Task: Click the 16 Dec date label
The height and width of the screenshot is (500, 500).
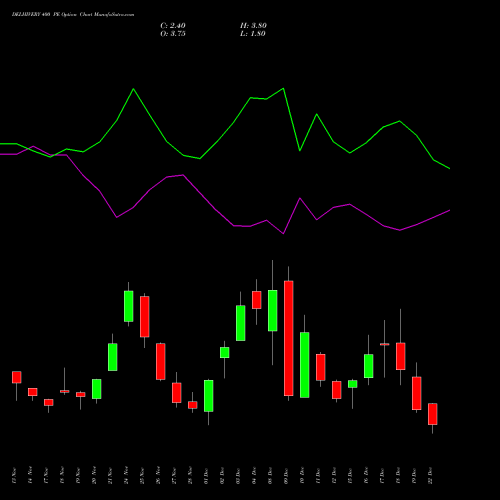Action: [366, 476]
